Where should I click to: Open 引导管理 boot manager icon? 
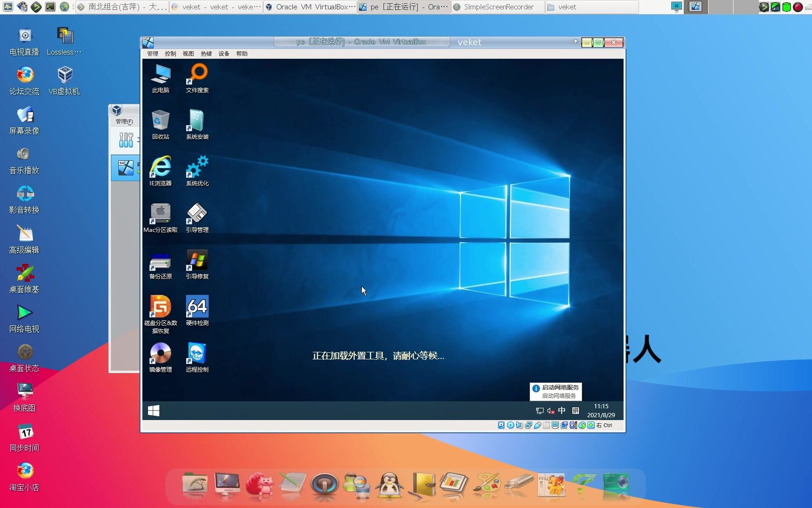coord(197,218)
